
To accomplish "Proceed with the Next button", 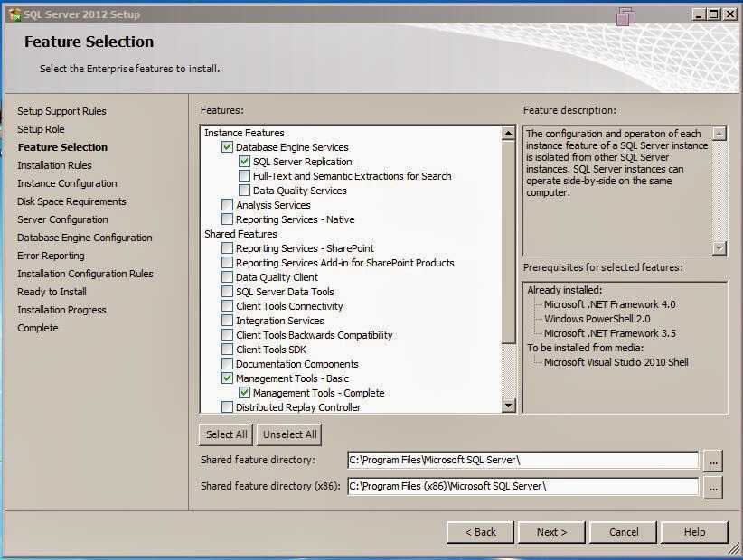I will point(551,532).
